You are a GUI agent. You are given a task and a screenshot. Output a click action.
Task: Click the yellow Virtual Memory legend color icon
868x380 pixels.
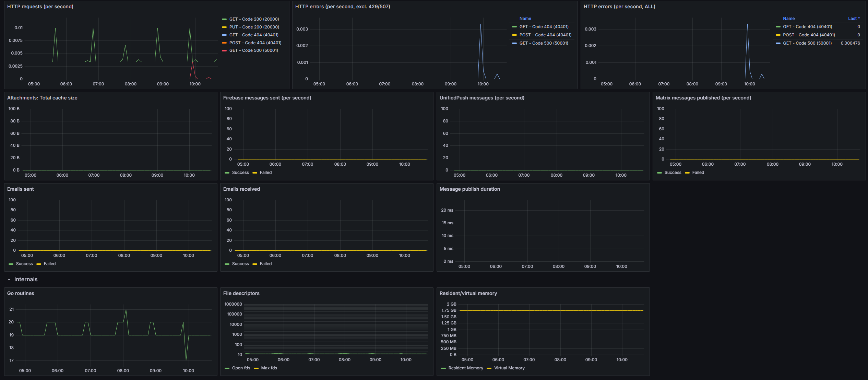coord(489,368)
